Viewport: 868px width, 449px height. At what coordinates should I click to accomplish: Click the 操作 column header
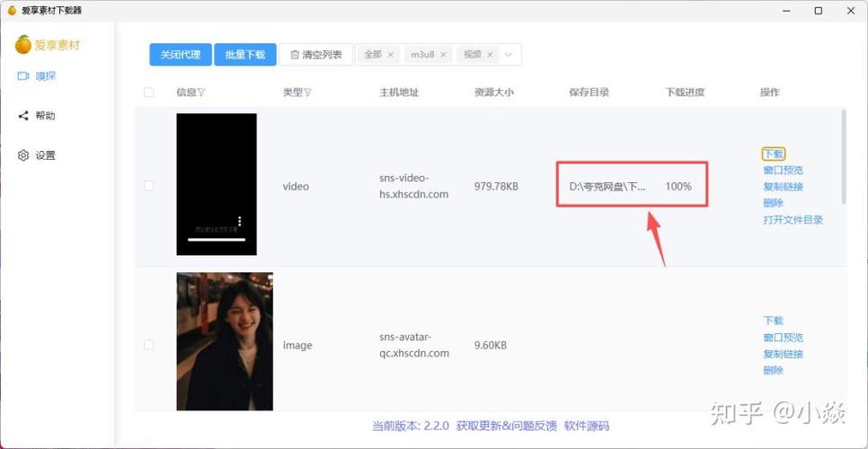pos(769,92)
